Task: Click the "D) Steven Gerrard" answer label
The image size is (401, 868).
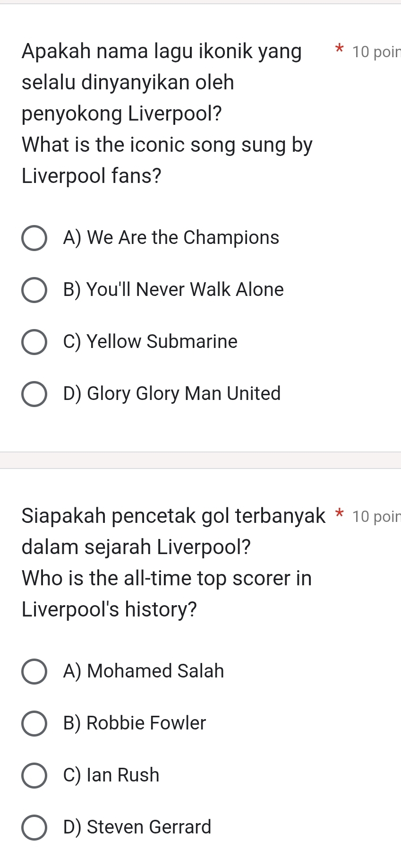Action: click(137, 827)
